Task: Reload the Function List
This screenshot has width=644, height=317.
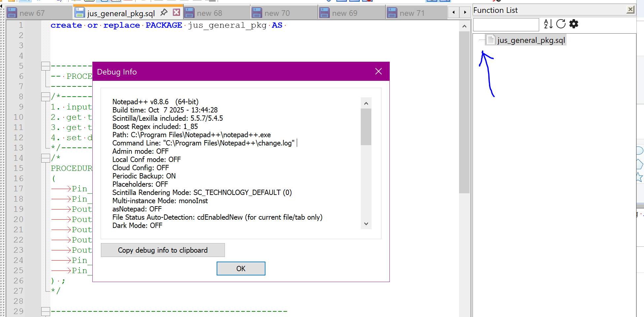Action: point(561,24)
